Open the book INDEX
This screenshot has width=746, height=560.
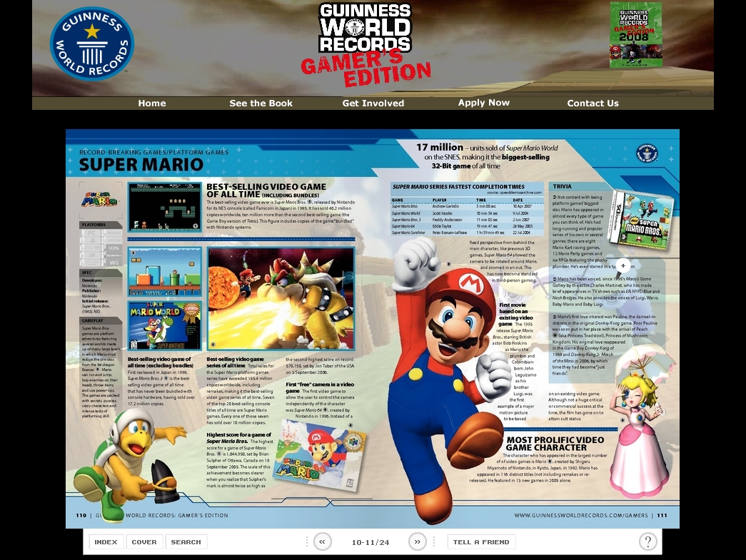[106, 542]
